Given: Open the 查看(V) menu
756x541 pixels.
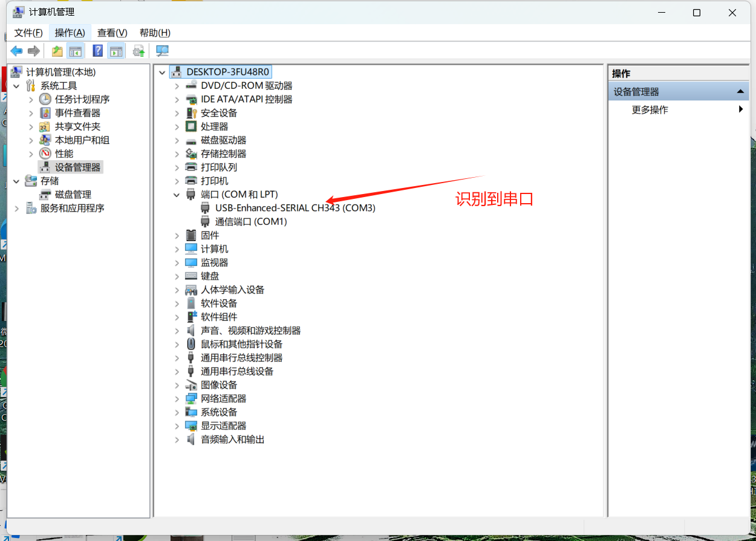Looking at the screenshot, I should tap(112, 33).
